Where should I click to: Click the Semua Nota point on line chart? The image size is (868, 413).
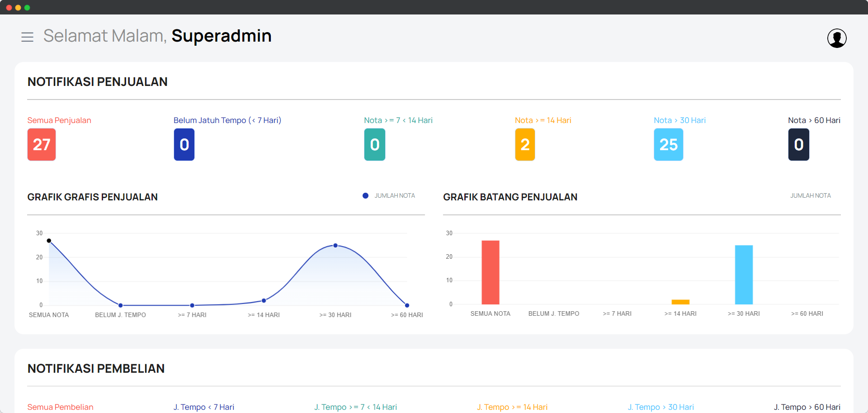pyautogui.click(x=49, y=241)
